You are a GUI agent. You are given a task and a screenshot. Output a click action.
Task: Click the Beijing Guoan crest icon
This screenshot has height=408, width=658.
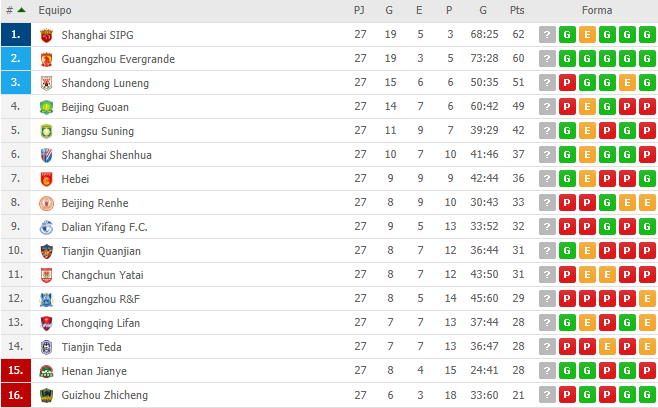(45, 107)
